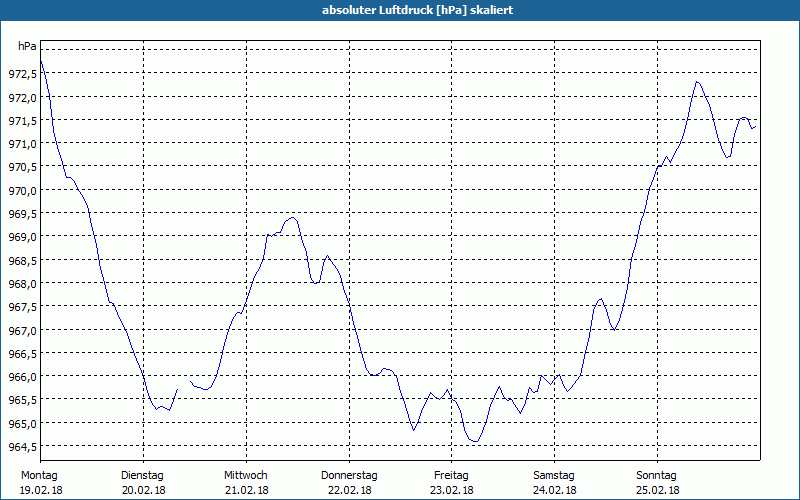Image resolution: width=800 pixels, height=500 pixels.
Task: Click the 971,5 axis value
Action: point(23,121)
